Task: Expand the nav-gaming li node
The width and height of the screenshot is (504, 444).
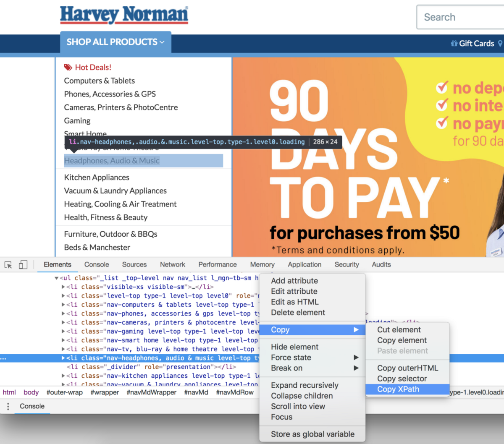Action: [63, 332]
